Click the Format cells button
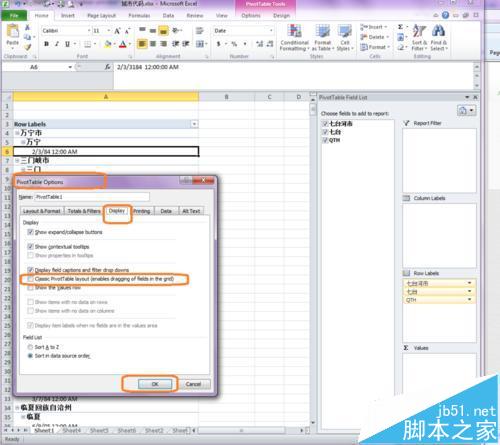Viewport: 500px width, 445px height. coord(374,47)
